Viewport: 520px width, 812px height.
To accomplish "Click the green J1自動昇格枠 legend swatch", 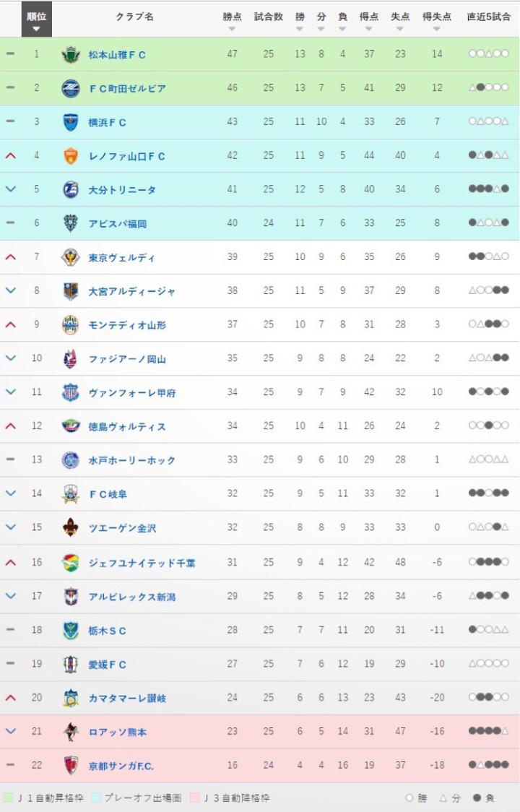I will pyautogui.click(x=8, y=798).
